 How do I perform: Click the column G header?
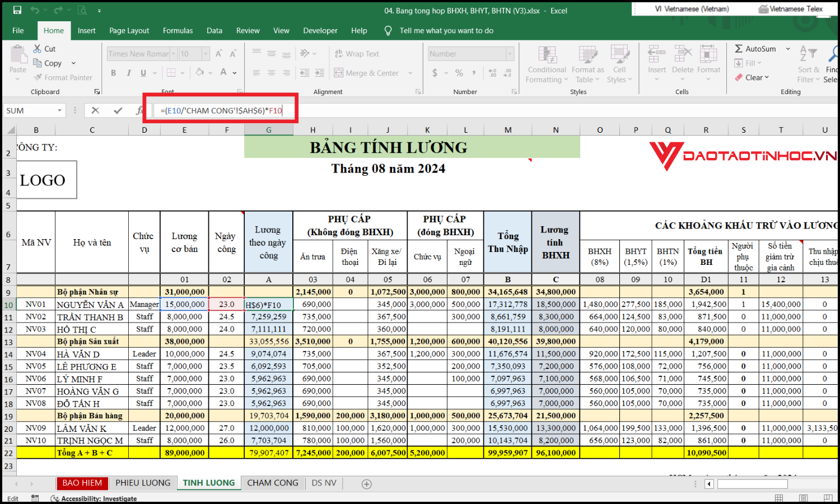click(269, 130)
